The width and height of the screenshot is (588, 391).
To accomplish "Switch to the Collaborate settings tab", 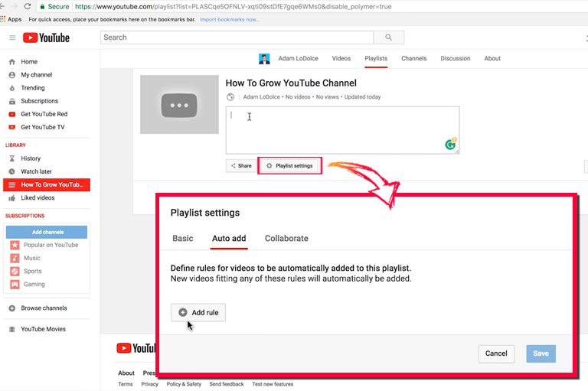I will (x=286, y=239).
